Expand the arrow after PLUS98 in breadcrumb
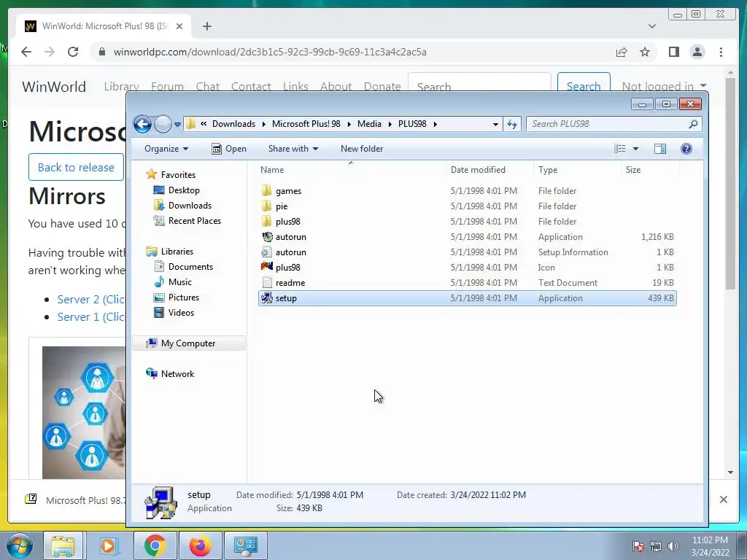This screenshot has height=560, width=747. tap(435, 124)
